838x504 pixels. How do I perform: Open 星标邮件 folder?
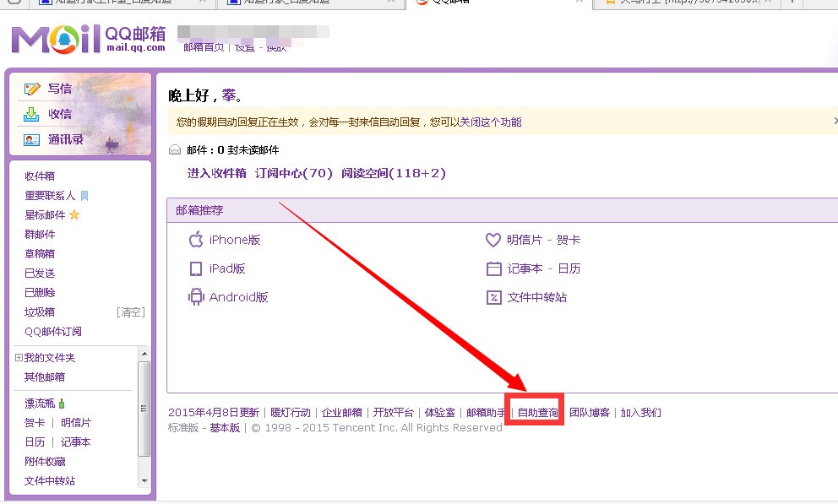tap(45, 215)
